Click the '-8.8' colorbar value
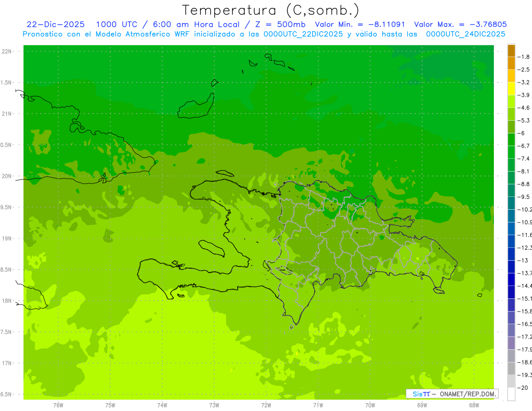Image resolution: width=532 pixels, height=411 pixels. (524, 184)
